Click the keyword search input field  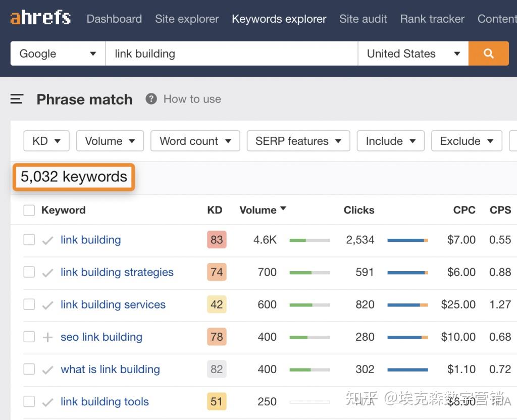pyautogui.click(x=232, y=54)
